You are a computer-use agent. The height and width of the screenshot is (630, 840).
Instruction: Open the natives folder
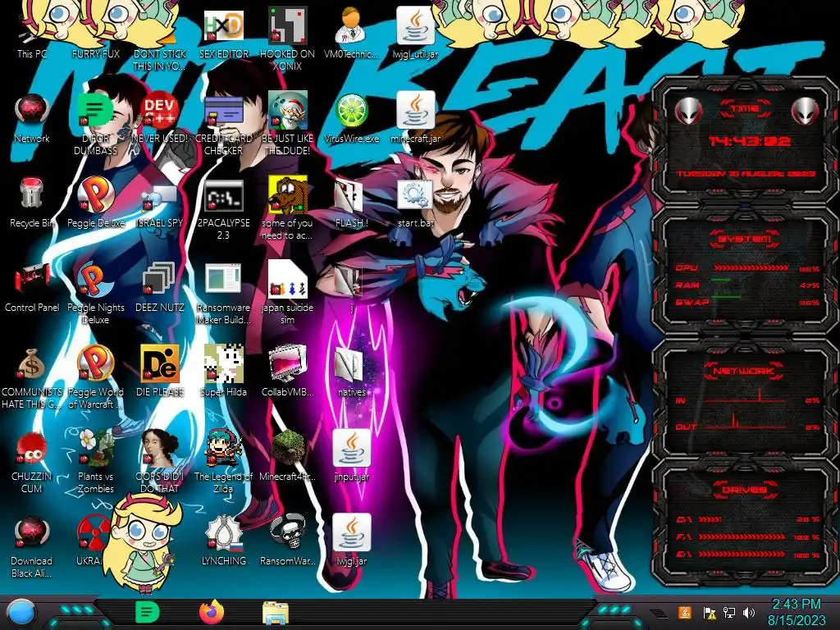(x=351, y=372)
